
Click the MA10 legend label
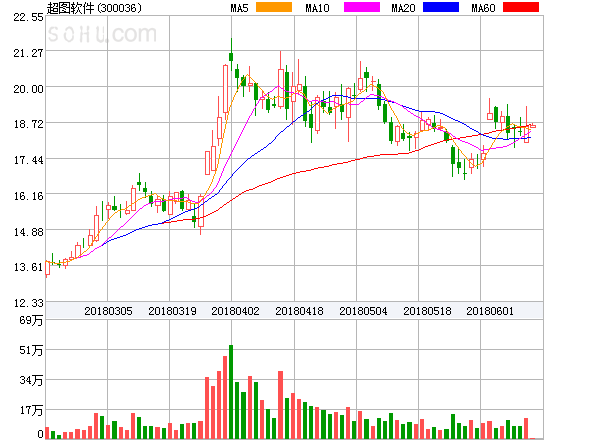tap(317, 8)
